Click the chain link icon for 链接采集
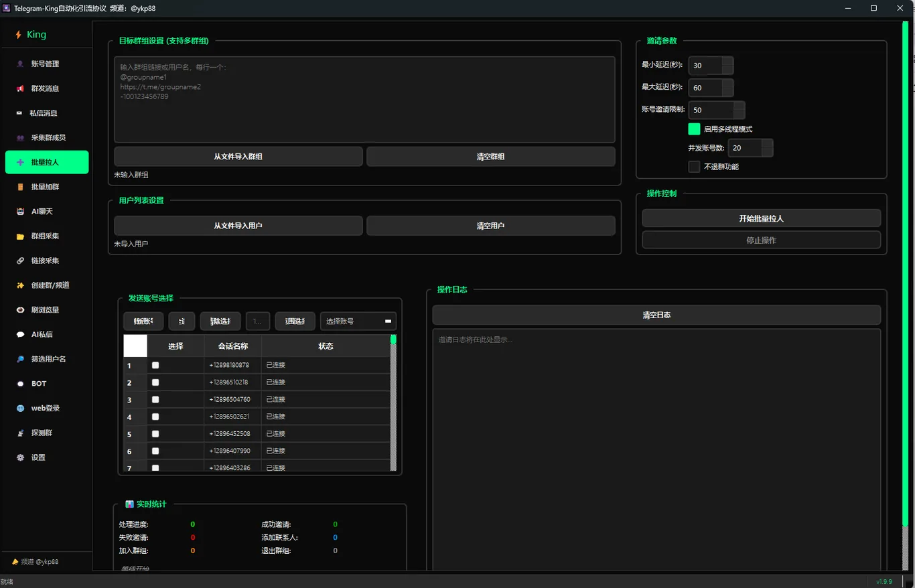Screen dimensions: 915x588 20,261
